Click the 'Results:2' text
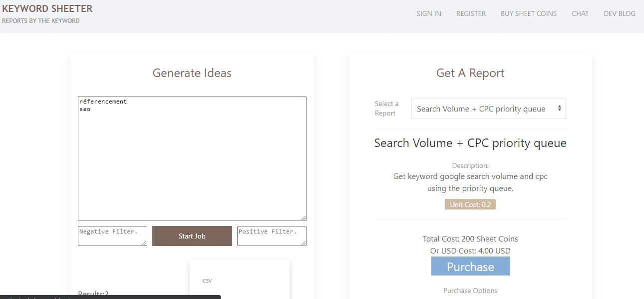Viewport: 644px width, 299px height. click(x=93, y=294)
